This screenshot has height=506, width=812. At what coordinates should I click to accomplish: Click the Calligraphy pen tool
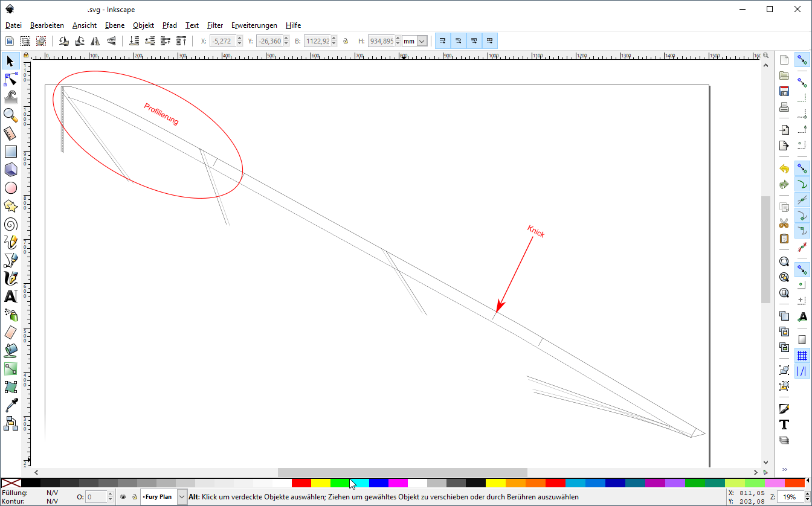[11, 278]
